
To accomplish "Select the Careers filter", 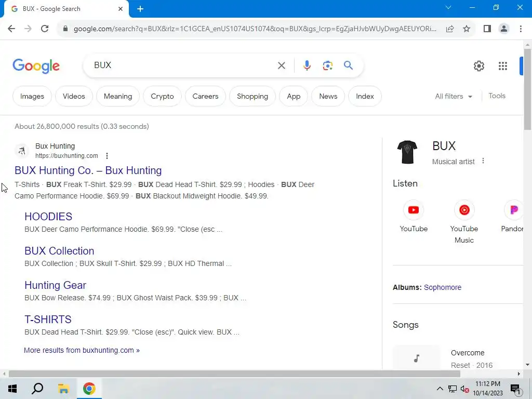I will tap(205, 96).
